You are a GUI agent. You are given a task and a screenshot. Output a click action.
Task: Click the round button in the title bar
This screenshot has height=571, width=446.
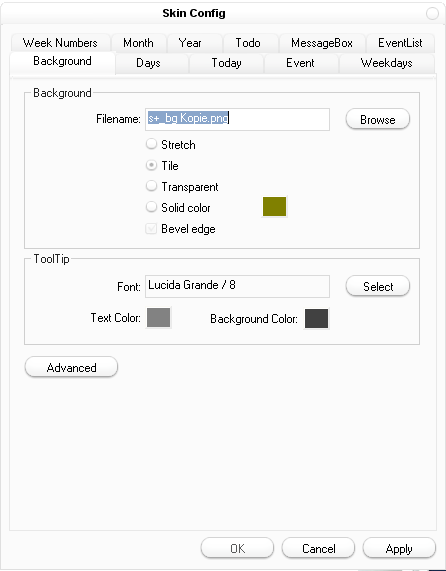tap(432, 13)
